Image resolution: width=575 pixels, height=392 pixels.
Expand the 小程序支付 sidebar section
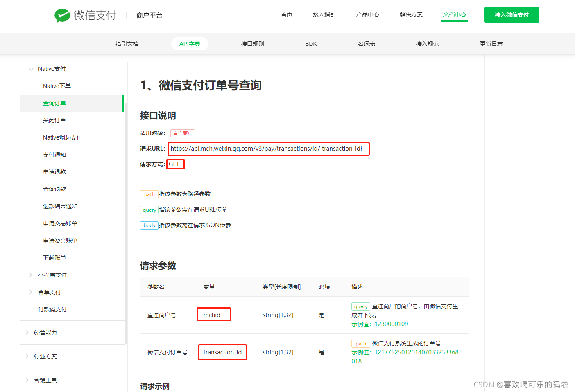point(31,275)
